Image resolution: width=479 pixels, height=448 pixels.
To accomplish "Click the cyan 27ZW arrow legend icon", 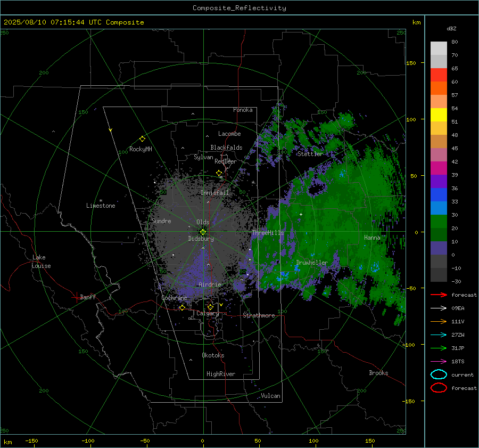I will tap(439, 335).
